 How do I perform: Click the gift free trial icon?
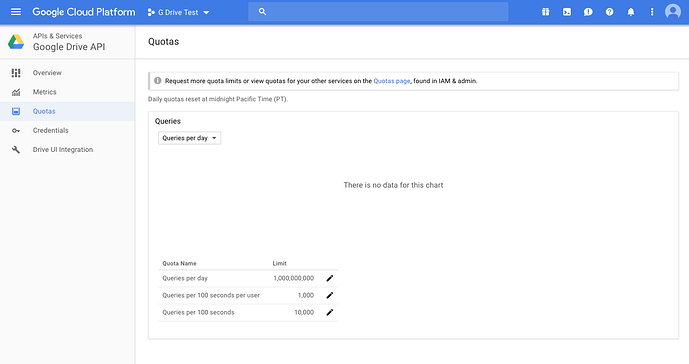pos(545,12)
